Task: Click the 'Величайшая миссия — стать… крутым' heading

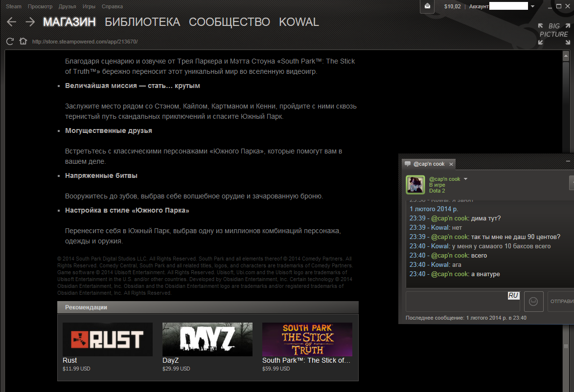Action: click(133, 86)
